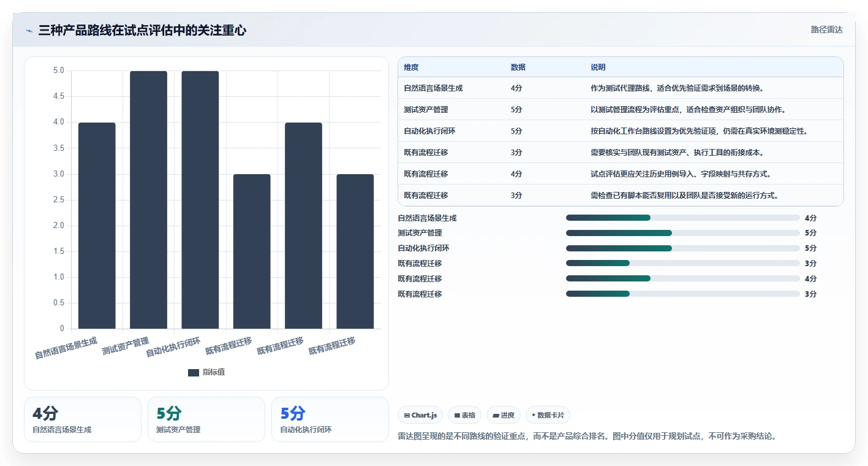
Task: Click the 5.0 y-axis tick label
Action: click(59, 71)
